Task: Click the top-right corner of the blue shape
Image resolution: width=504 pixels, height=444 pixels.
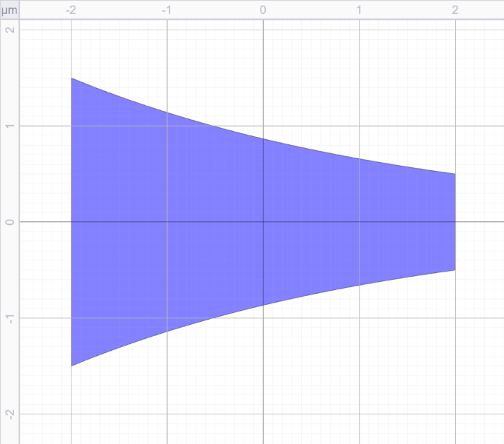Action: [455, 174]
